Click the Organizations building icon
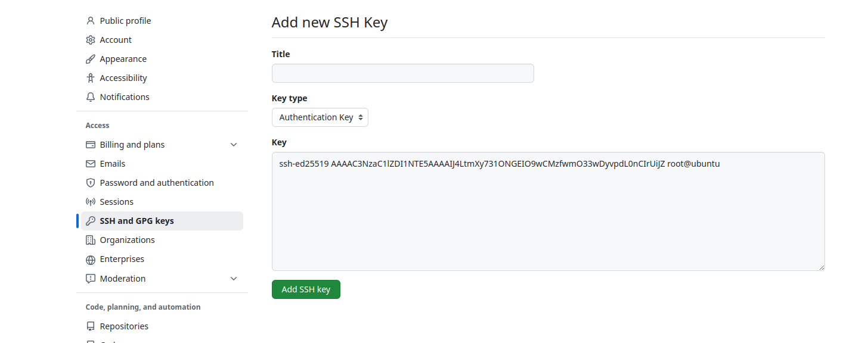This screenshot has height=343, width=868. pyautogui.click(x=91, y=240)
